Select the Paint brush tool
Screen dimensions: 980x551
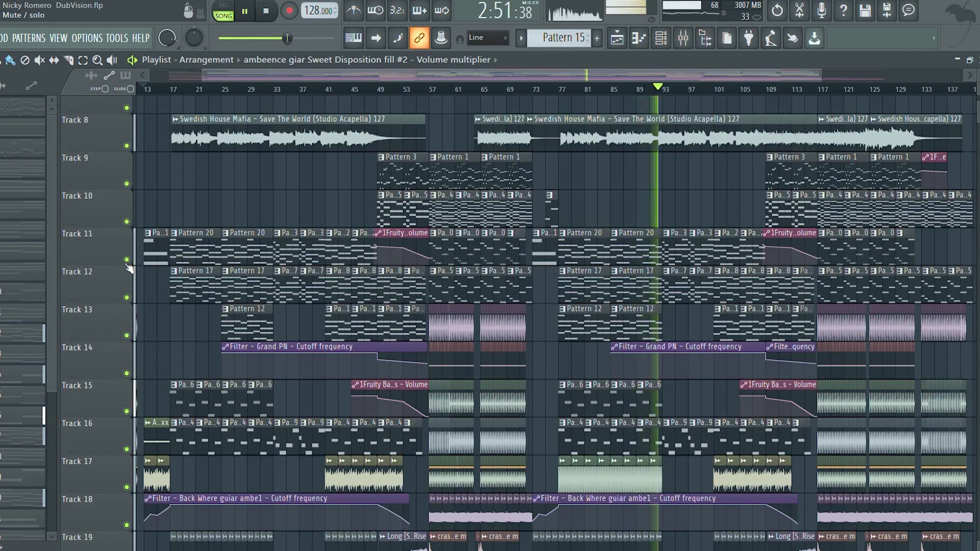[x=10, y=60]
